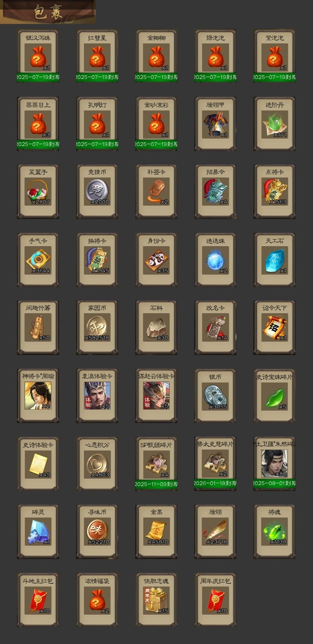Open the 诏令天下 scroll item
This screenshot has height=644, width=313.
pos(274,328)
